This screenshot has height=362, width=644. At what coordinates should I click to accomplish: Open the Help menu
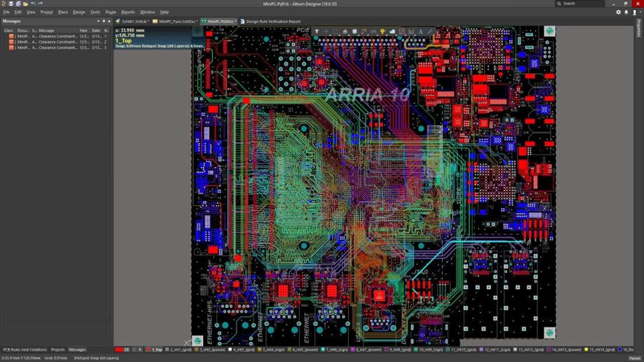click(164, 12)
